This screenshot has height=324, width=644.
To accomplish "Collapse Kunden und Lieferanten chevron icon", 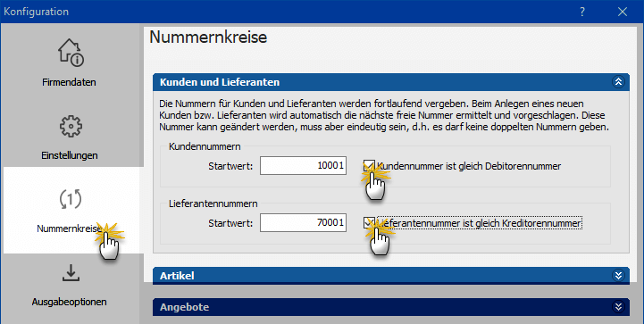I will [x=618, y=82].
